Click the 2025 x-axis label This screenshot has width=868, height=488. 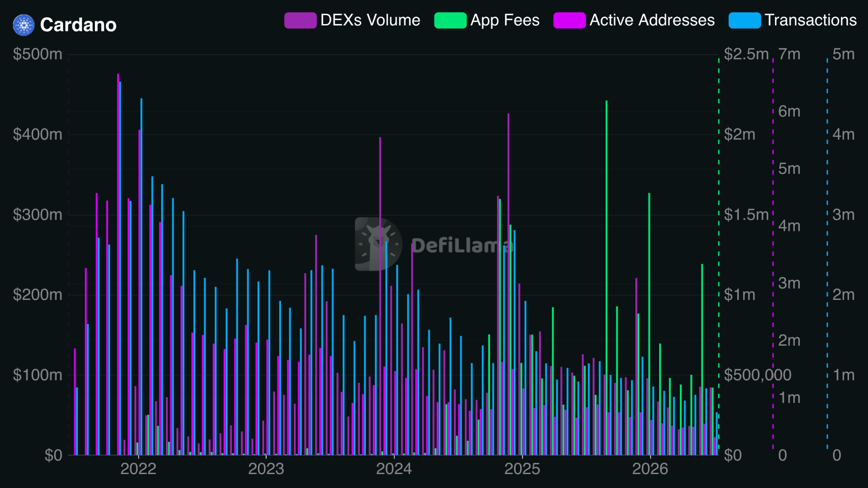(x=522, y=469)
